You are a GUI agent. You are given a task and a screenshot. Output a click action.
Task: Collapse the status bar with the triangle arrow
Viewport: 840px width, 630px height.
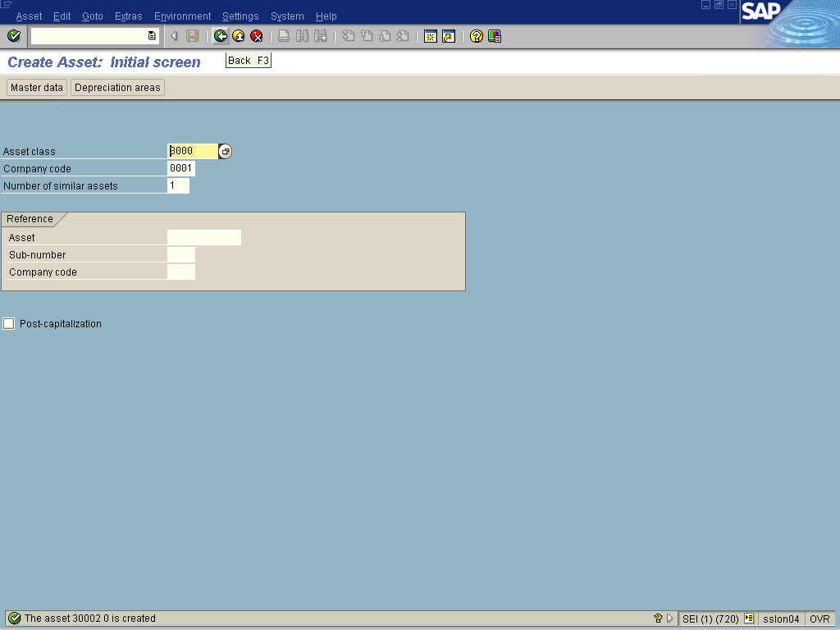pyautogui.click(x=670, y=619)
